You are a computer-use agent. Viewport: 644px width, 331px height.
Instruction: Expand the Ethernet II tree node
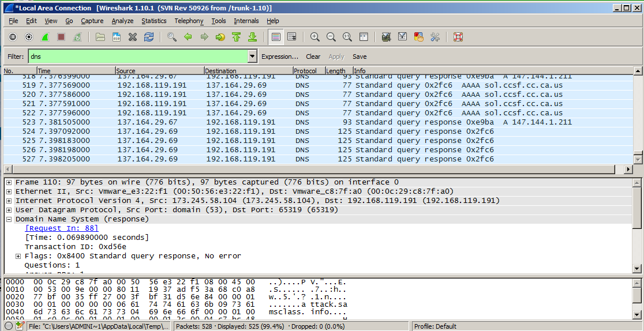9,191
